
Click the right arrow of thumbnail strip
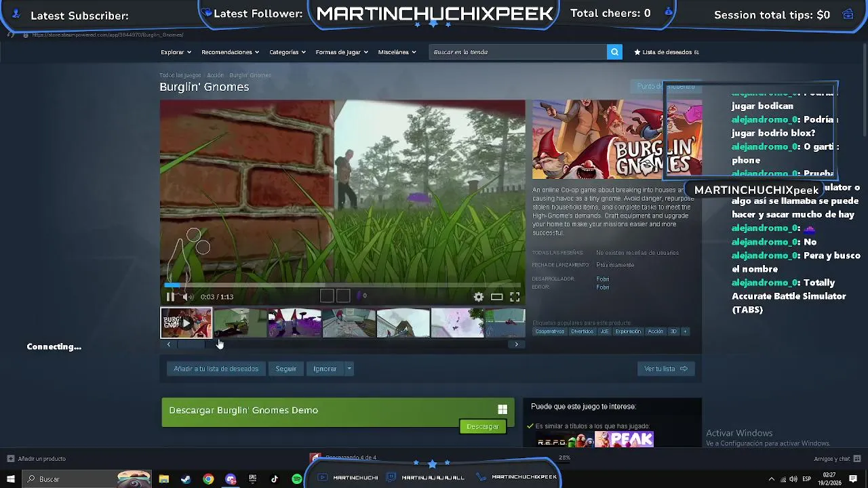516,344
